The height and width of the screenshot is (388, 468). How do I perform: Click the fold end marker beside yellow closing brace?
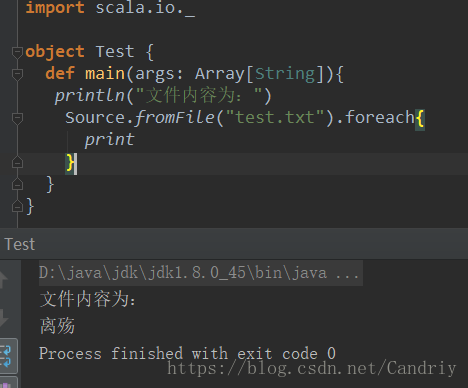tap(17, 162)
